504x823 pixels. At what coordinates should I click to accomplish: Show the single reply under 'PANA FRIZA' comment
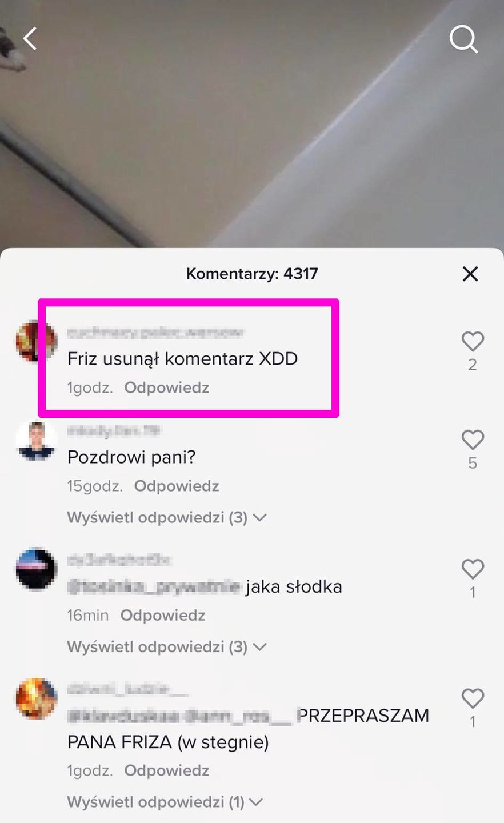[165, 802]
